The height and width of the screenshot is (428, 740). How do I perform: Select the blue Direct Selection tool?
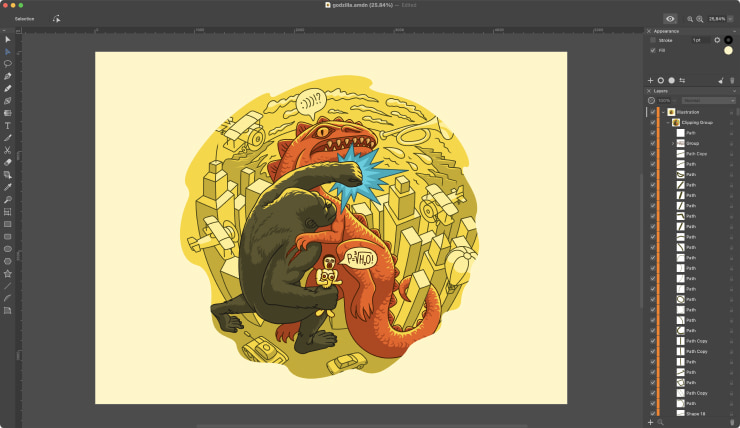pyautogui.click(x=8, y=51)
